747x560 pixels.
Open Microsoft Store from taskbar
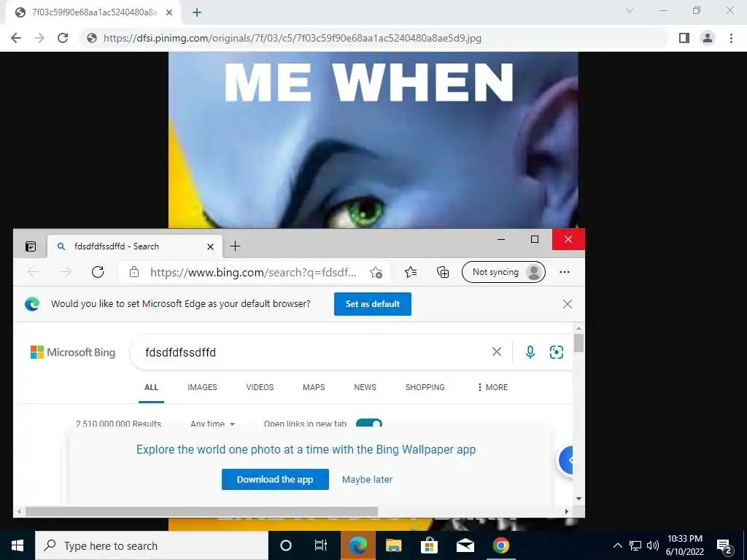coord(429,545)
